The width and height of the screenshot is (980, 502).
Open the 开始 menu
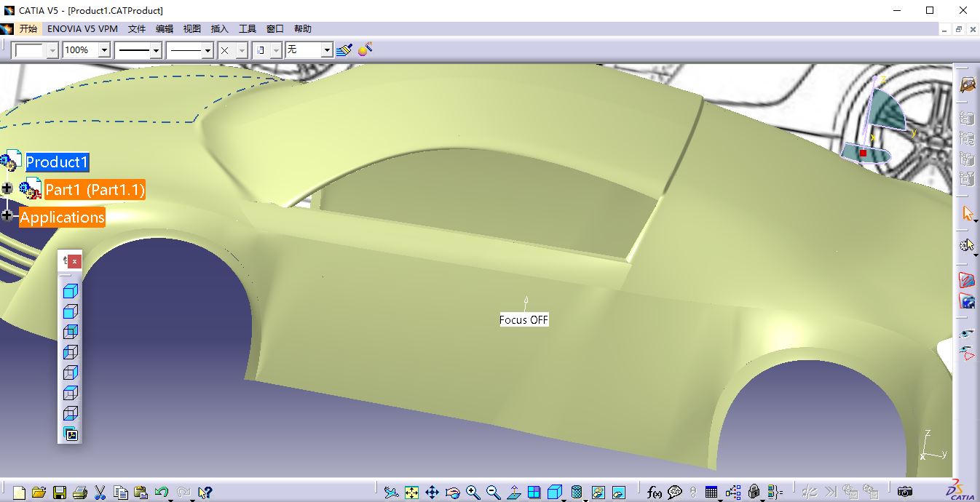click(28, 29)
